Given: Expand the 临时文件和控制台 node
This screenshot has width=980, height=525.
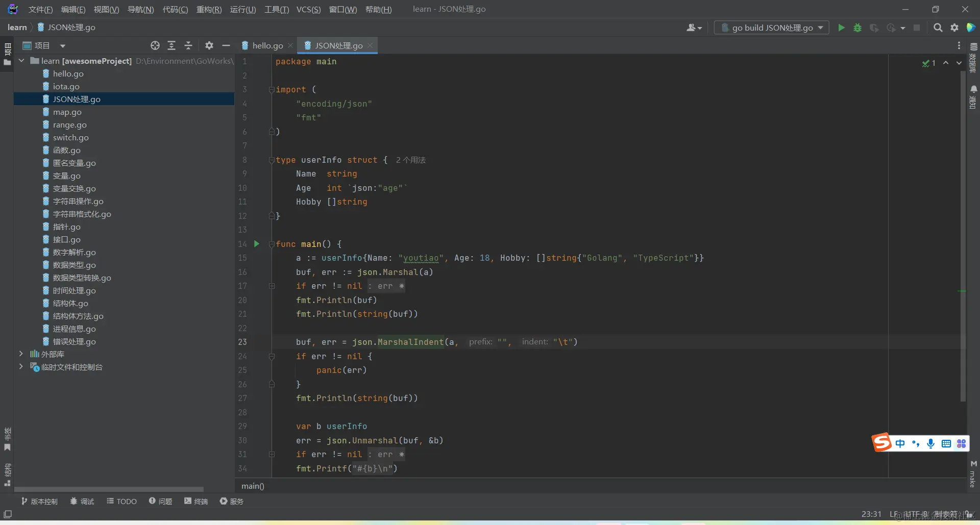Looking at the screenshot, I should (x=21, y=366).
